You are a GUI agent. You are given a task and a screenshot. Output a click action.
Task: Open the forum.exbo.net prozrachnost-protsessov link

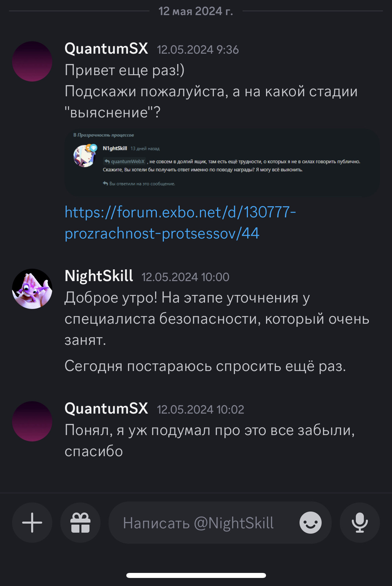pos(180,223)
